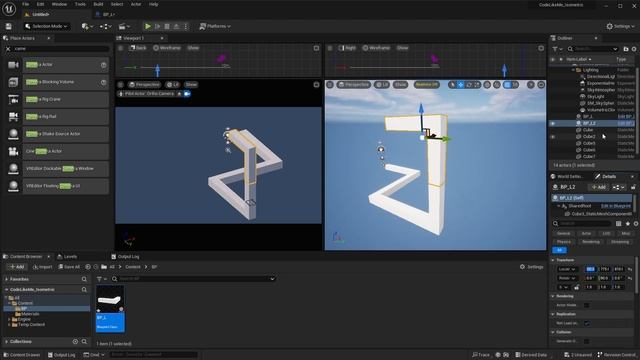This screenshot has height=360, width=640.
Task: Toggle Realtime Off warning in right viewport
Action: 427,84
